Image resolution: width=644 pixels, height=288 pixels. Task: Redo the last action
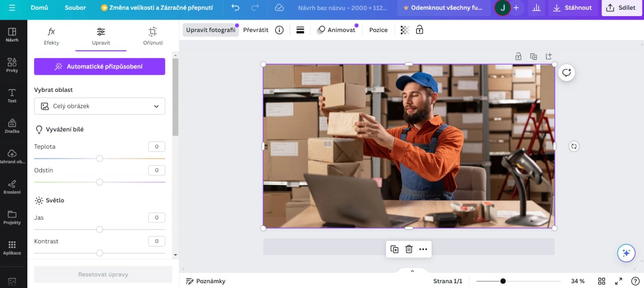point(255,8)
